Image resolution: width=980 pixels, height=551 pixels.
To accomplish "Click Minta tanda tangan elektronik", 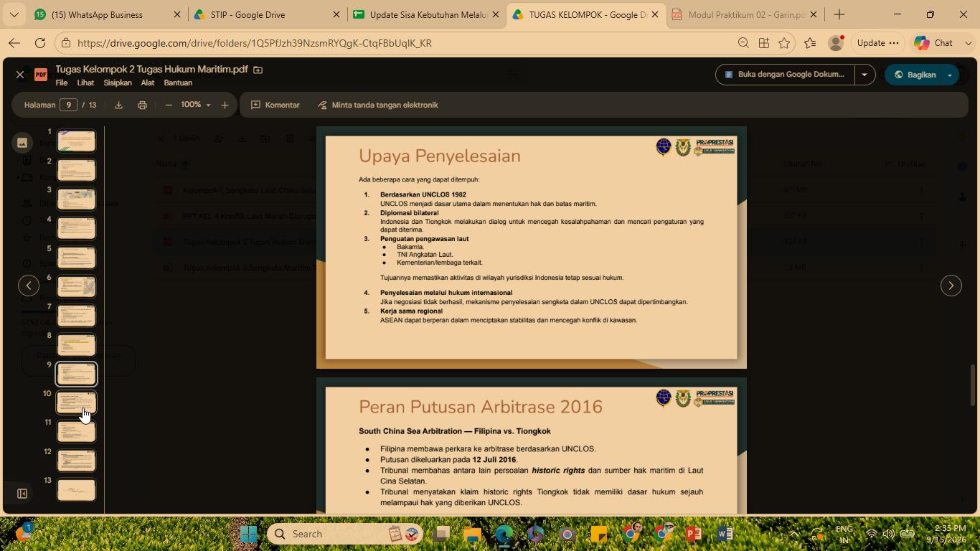I will [x=378, y=105].
